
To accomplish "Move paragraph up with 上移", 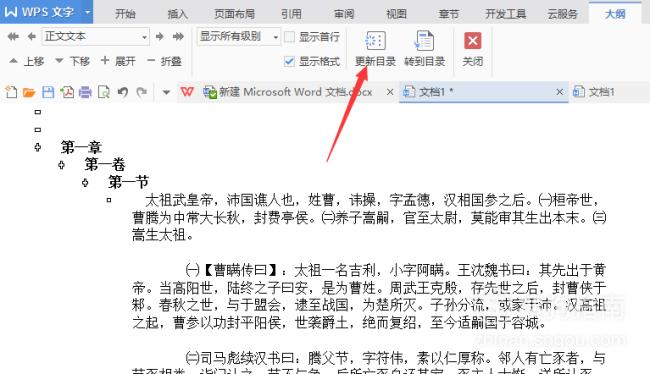I will tap(26, 61).
